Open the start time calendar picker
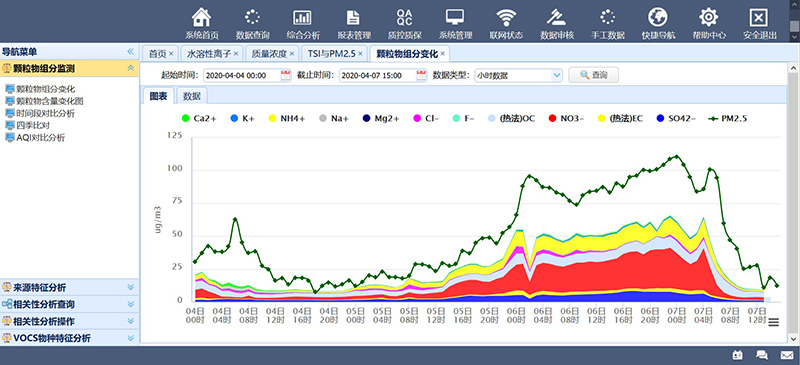Viewport: 800px width, 365px height. 285,76
